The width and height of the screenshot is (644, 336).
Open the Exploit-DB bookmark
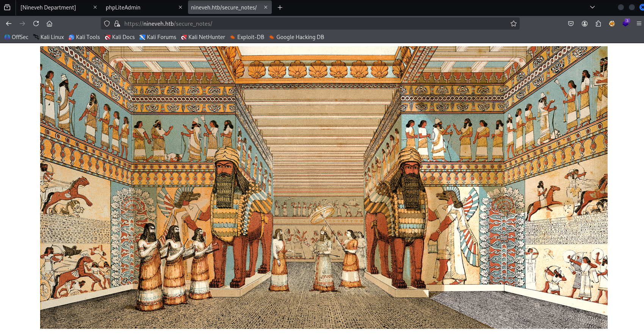pos(247,37)
